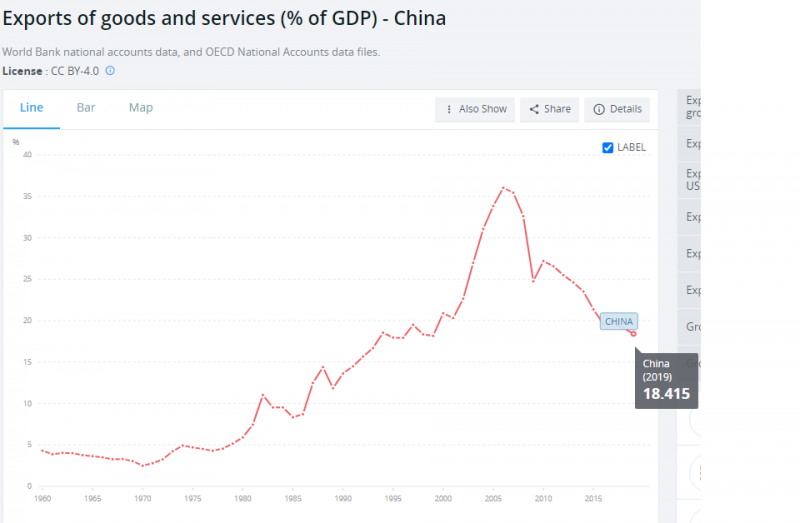The width and height of the screenshot is (800, 523).
Task: Click the China 2019 tooltip box
Action: (665, 379)
